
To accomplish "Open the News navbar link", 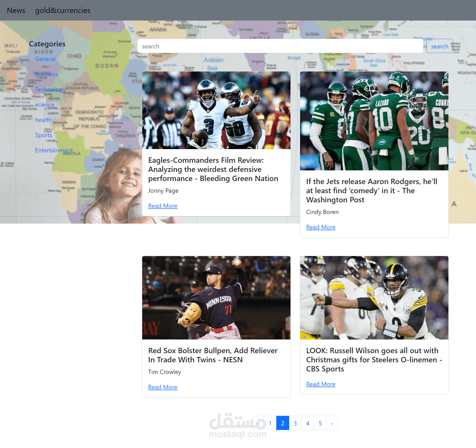I will 16,10.
